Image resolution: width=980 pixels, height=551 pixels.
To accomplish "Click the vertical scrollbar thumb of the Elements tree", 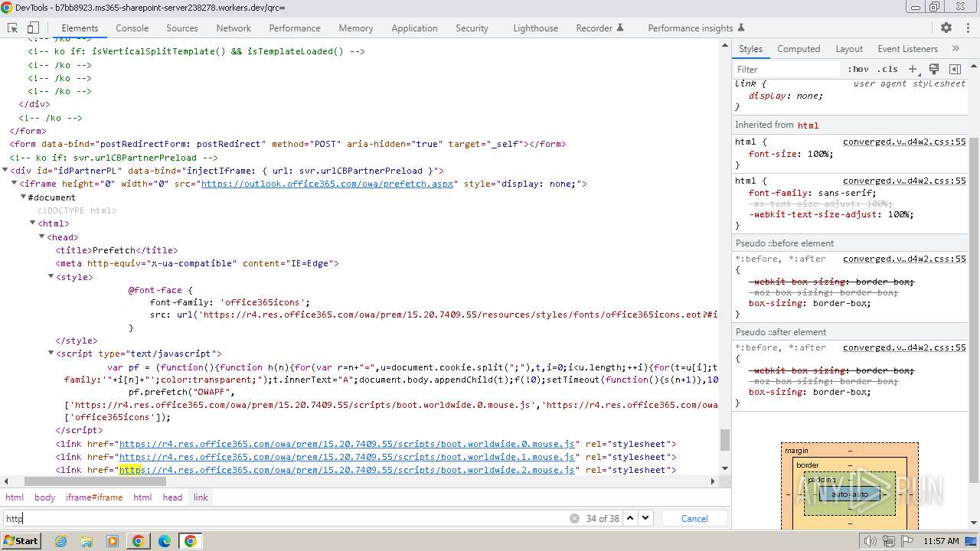I will pyautogui.click(x=724, y=440).
